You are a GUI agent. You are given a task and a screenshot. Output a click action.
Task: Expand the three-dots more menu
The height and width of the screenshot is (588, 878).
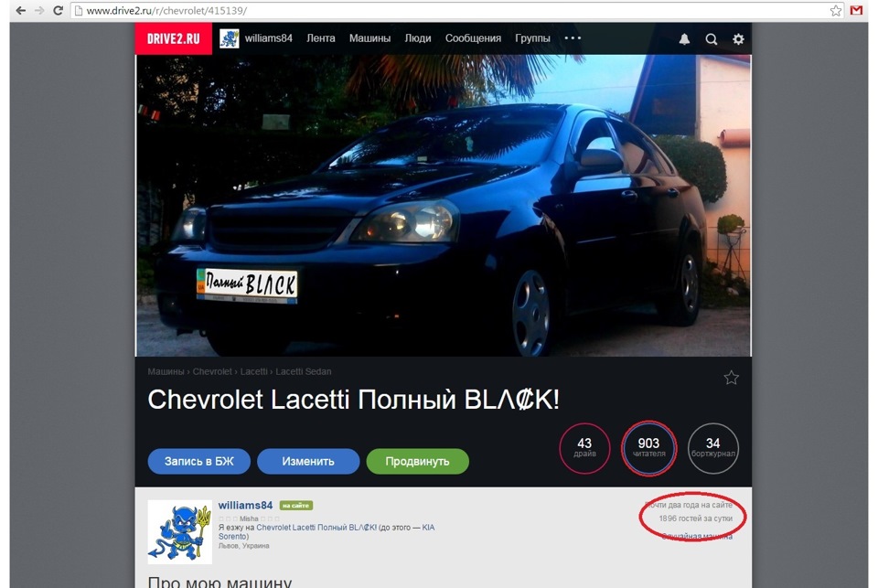[x=573, y=38]
